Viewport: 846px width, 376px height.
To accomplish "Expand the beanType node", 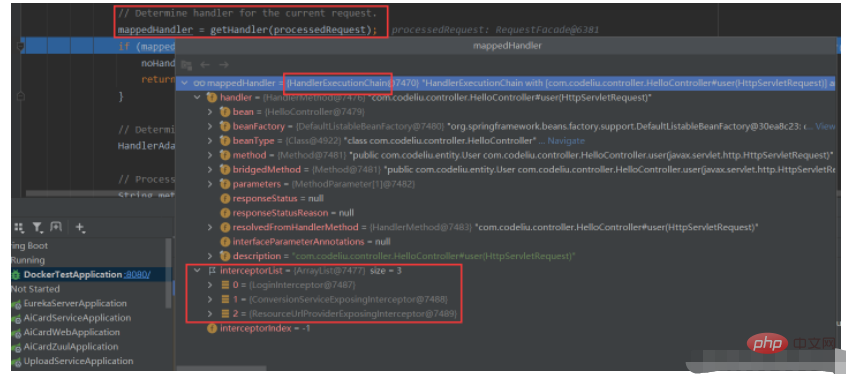I will (210, 141).
